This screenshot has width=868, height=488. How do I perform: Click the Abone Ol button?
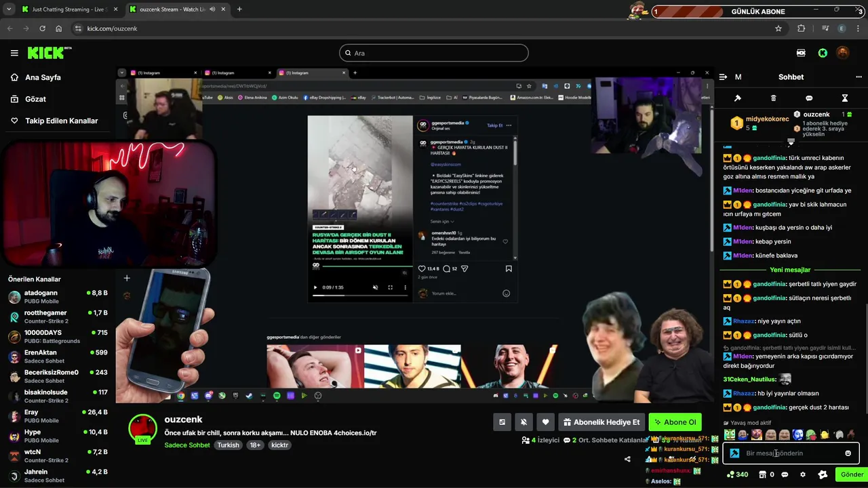coord(675,422)
